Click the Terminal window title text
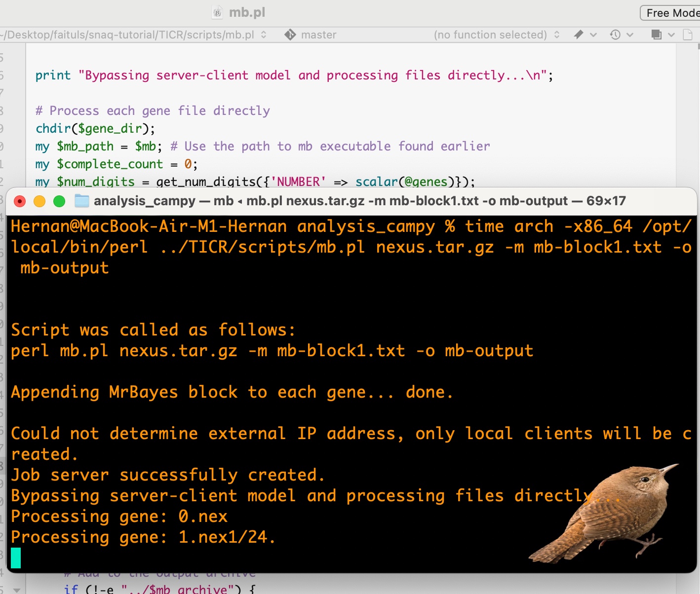Image resolution: width=700 pixels, height=594 pixels. 359,201
